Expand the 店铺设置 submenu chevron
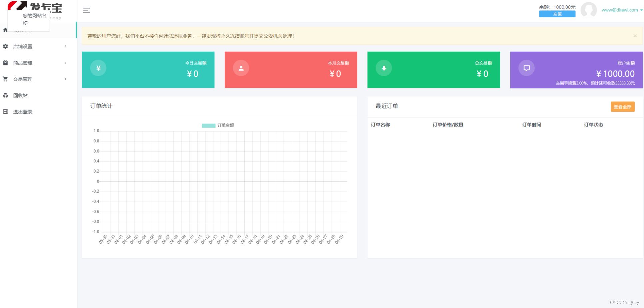 [65, 46]
